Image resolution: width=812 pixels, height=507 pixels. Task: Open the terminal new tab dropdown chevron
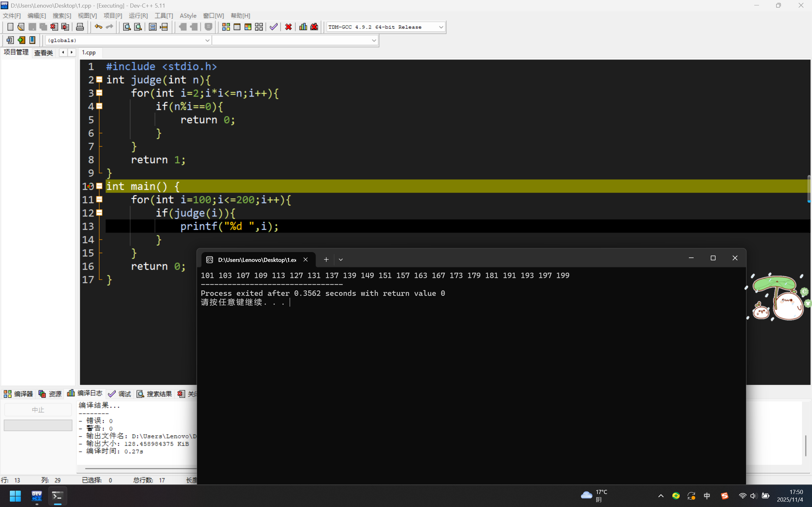click(x=340, y=260)
